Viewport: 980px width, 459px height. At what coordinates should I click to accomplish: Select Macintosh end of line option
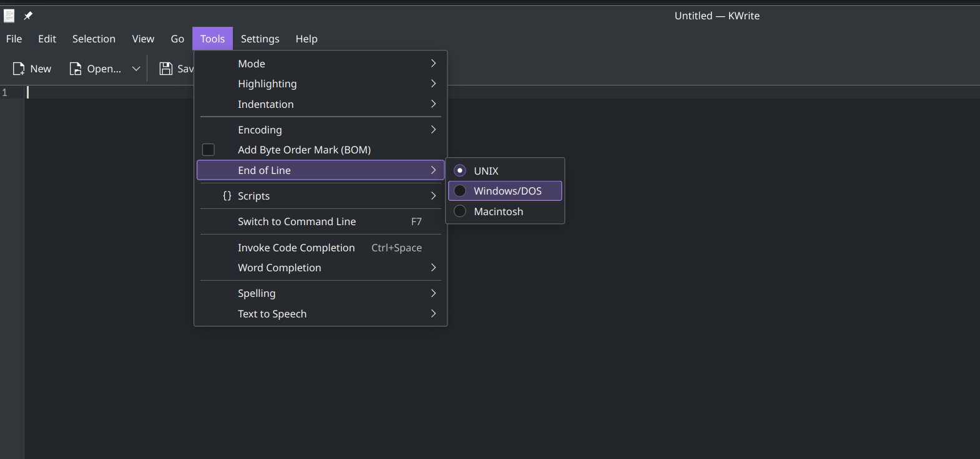pyautogui.click(x=460, y=211)
